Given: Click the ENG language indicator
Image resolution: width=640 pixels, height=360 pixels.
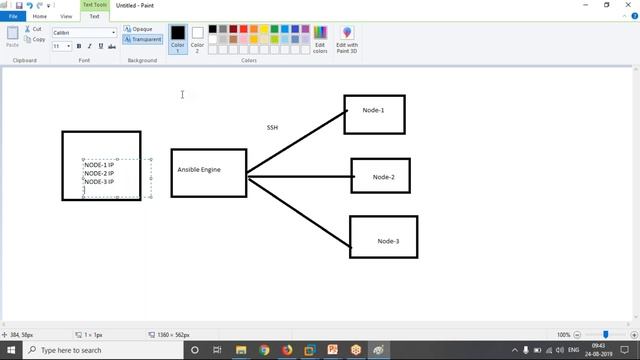Looking at the screenshot, I should click(573, 350).
